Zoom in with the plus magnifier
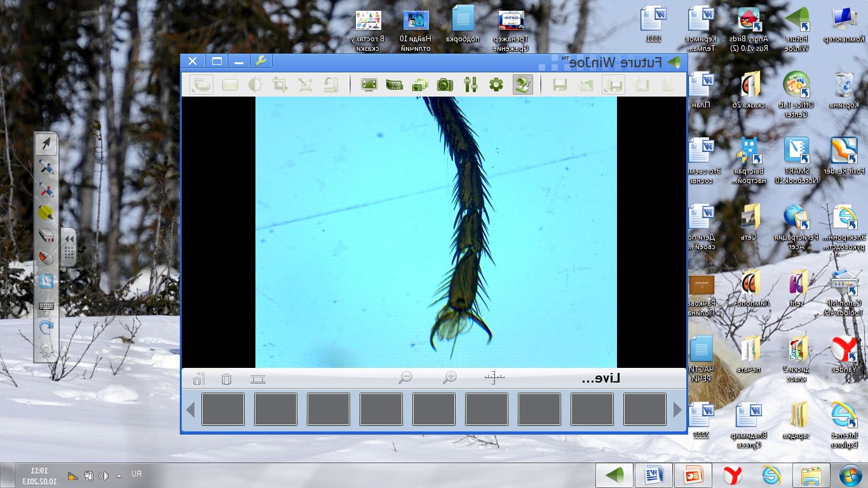868x488 pixels. [x=449, y=378]
